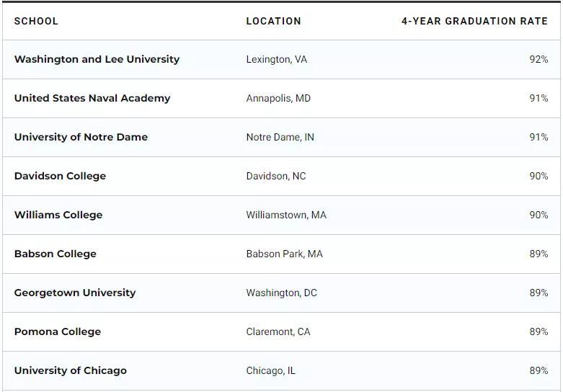Click the Babson College school name

pos(55,254)
